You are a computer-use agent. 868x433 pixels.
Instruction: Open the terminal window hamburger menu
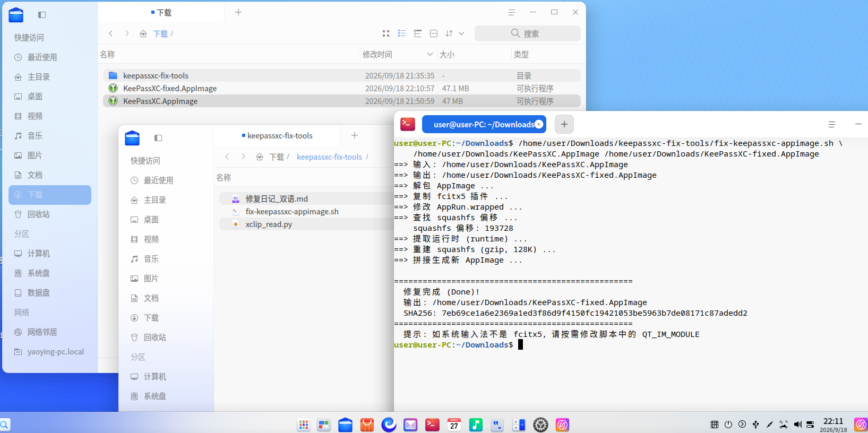(x=832, y=124)
